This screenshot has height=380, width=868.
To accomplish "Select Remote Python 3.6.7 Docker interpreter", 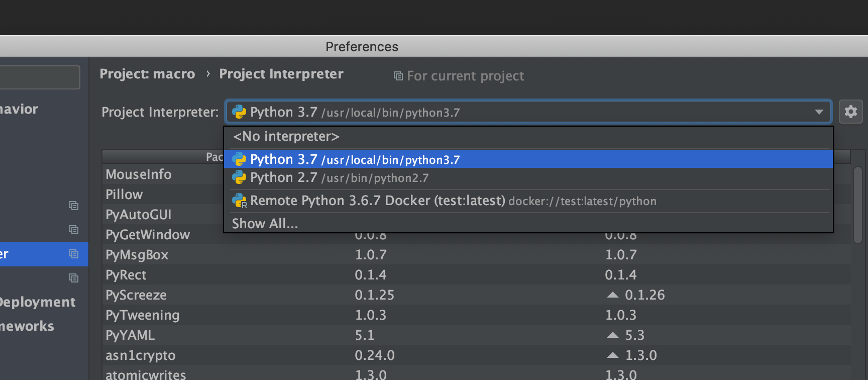I will (x=528, y=201).
